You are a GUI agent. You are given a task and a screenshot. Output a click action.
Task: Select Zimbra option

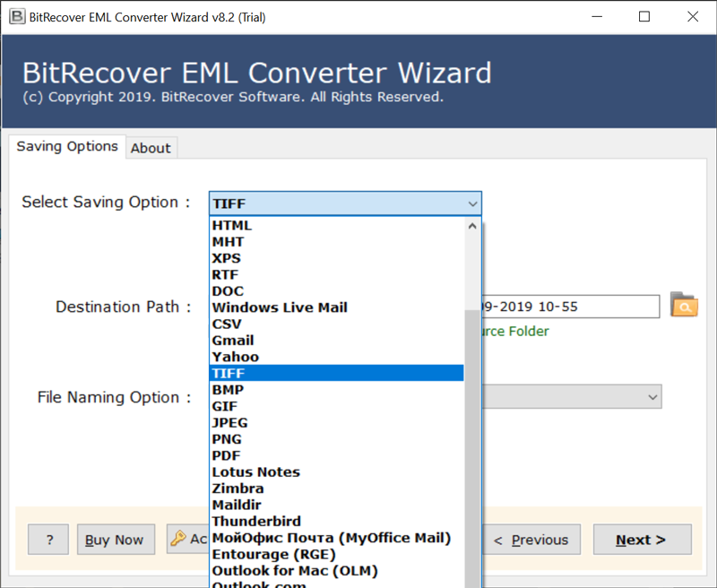click(336, 489)
